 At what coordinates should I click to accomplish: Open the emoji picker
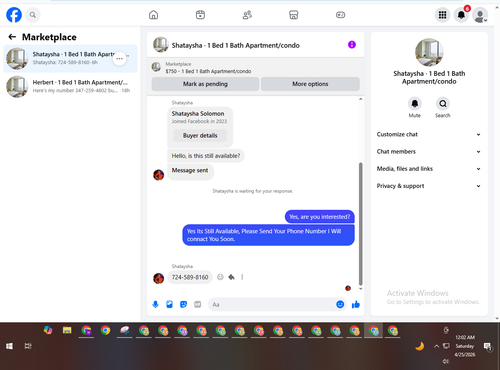(x=340, y=304)
